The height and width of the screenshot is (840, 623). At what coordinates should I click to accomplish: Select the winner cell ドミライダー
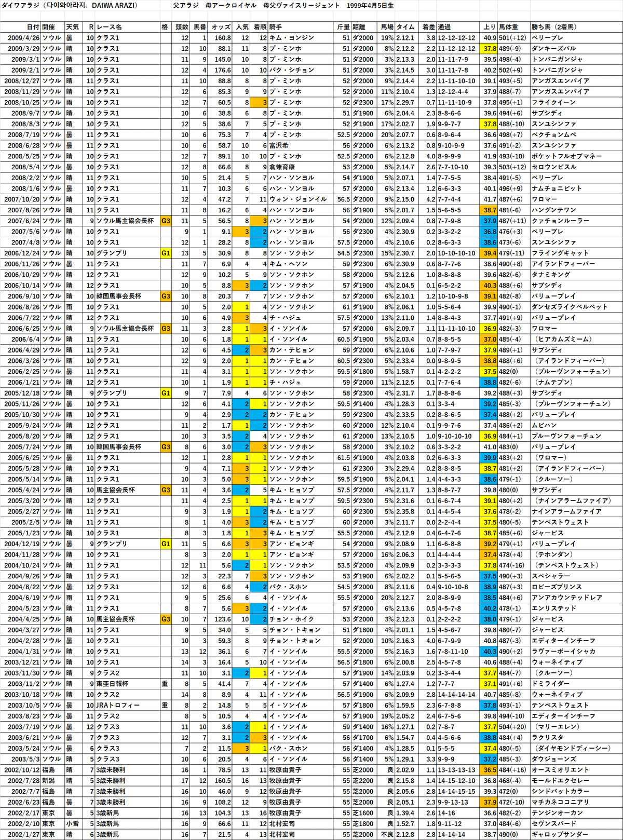click(550, 684)
